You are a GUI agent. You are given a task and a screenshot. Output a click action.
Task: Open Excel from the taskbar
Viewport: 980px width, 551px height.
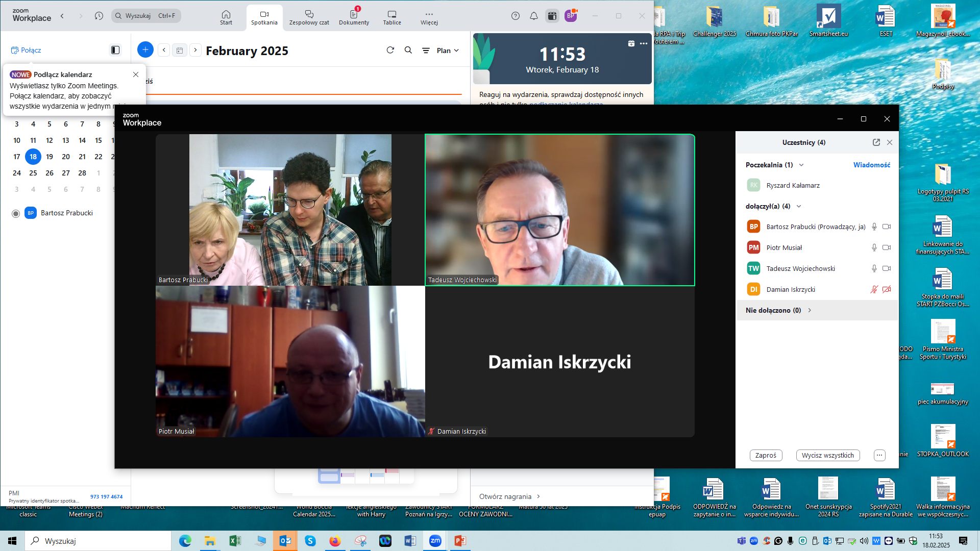[235, 541]
